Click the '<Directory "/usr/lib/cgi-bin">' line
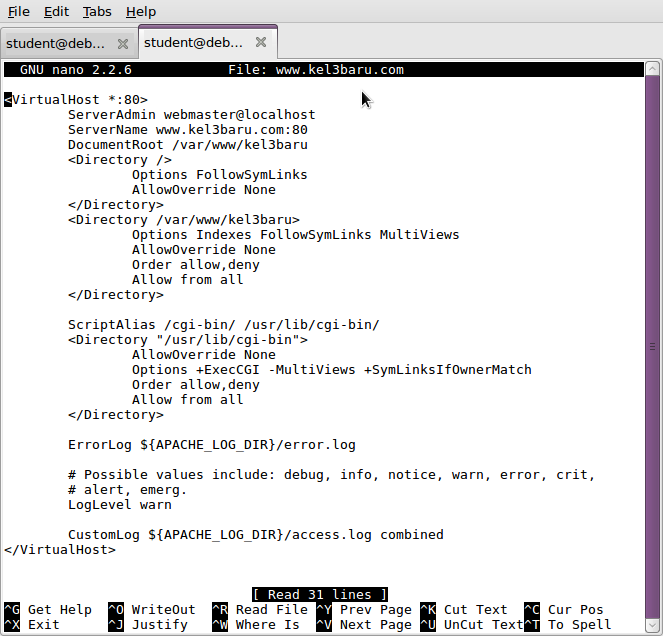The width and height of the screenshot is (663, 636). [x=188, y=340]
